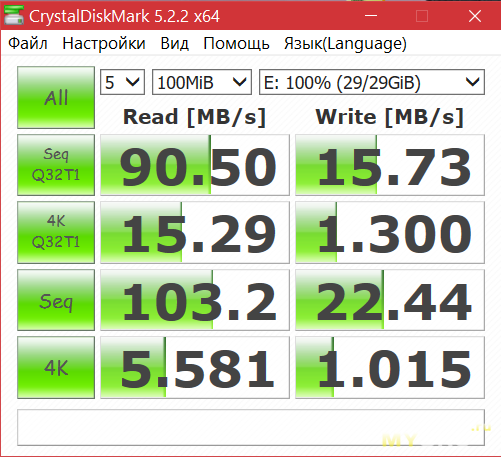Run the Seq sequential benchmark

point(56,300)
